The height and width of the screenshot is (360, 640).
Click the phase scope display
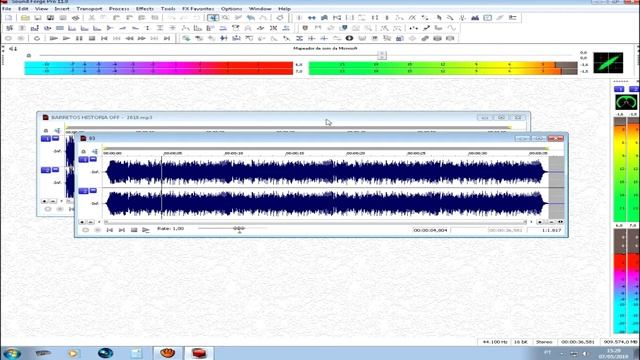(x=608, y=63)
